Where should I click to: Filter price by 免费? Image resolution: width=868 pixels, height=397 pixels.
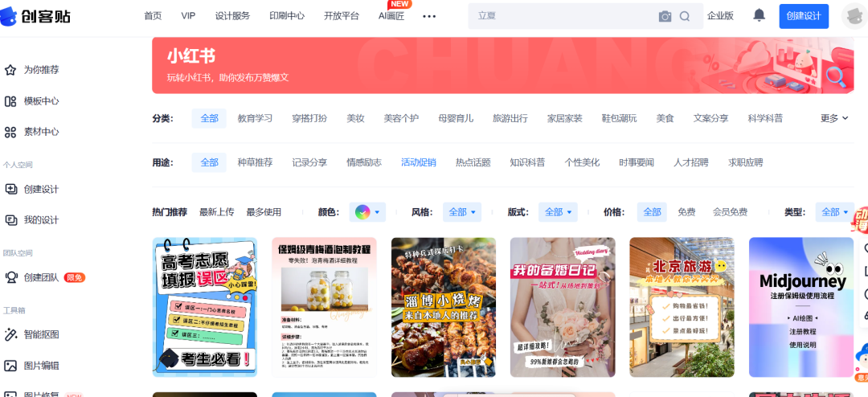click(x=686, y=212)
